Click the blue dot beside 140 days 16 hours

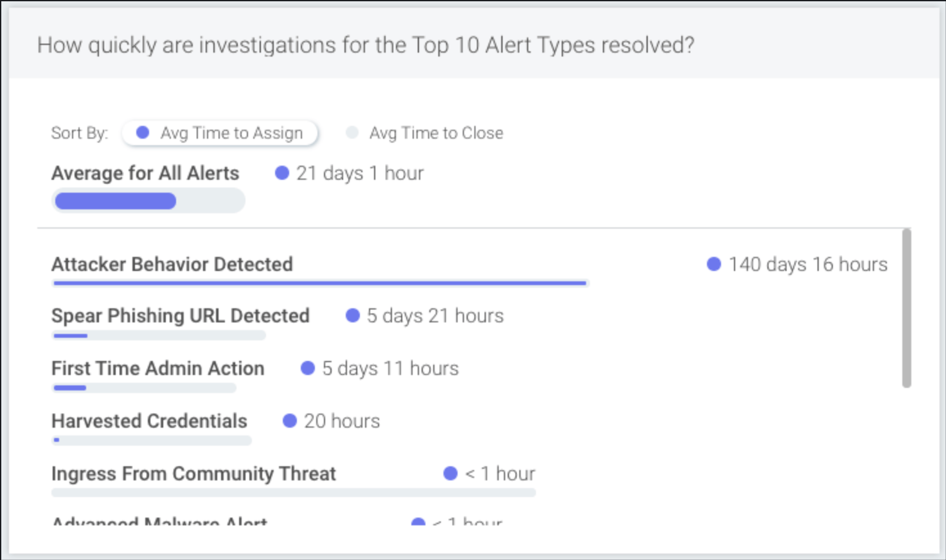point(713,264)
